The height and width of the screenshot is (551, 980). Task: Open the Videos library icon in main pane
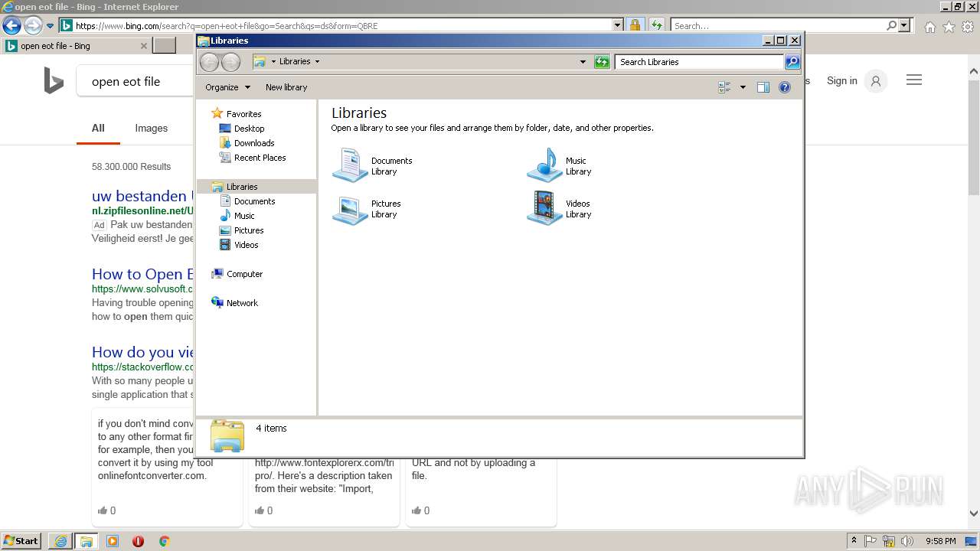point(544,208)
